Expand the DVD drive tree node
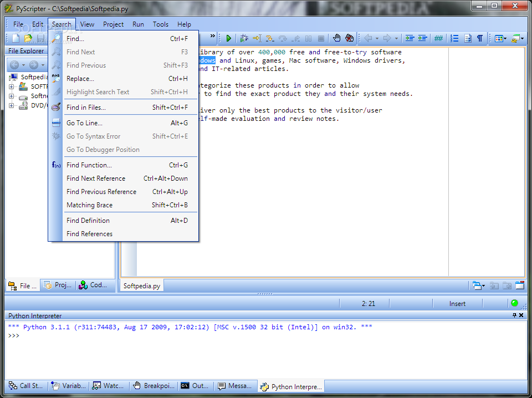This screenshot has height=398, width=532. pos(11,105)
